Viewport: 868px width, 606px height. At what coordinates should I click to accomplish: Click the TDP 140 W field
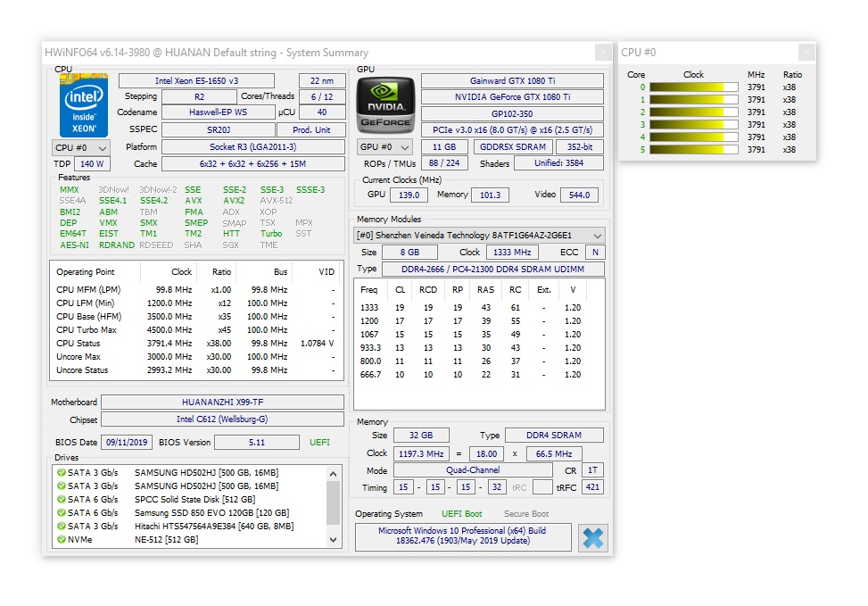pos(92,164)
